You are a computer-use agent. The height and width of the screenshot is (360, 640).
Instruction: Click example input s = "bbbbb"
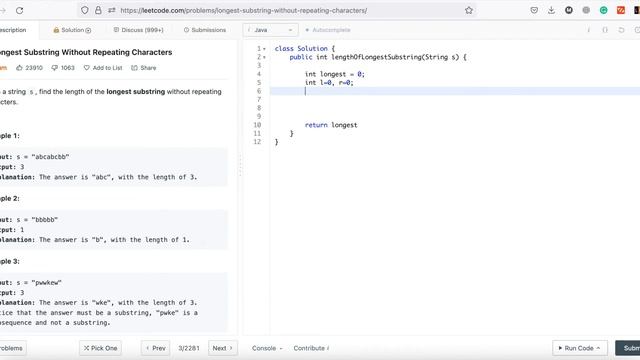click(37, 220)
